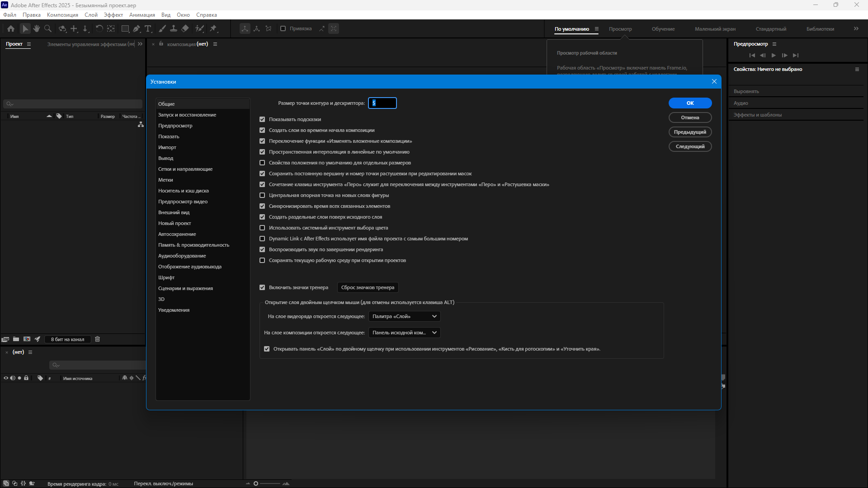The width and height of the screenshot is (868, 488).
Task: Click the New Folder icon in Project panel
Action: click(x=16, y=339)
